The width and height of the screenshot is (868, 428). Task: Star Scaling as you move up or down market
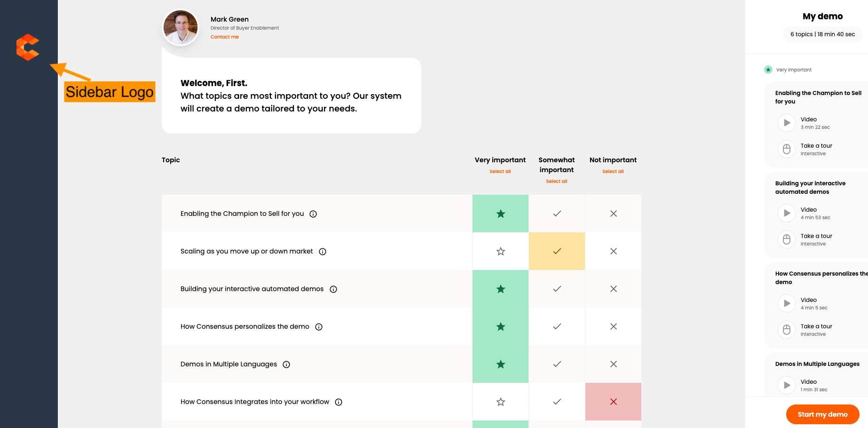coord(500,251)
